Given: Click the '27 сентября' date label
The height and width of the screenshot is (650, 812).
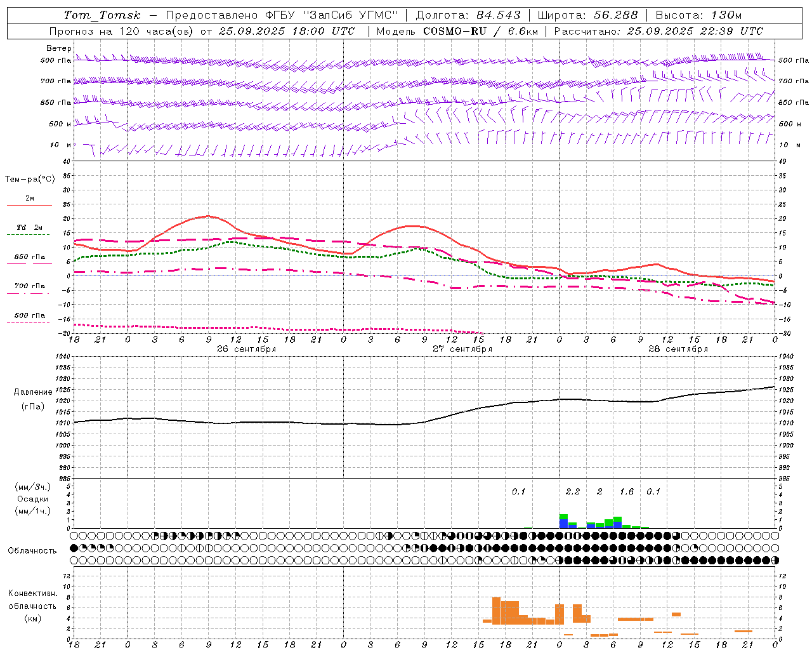Looking at the screenshot, I should [462, 349].
